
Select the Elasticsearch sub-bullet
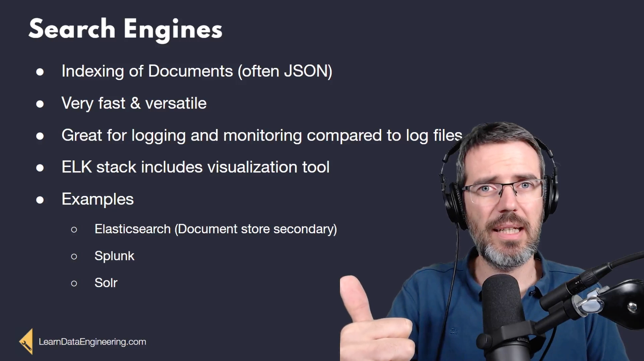coord(216,229)
